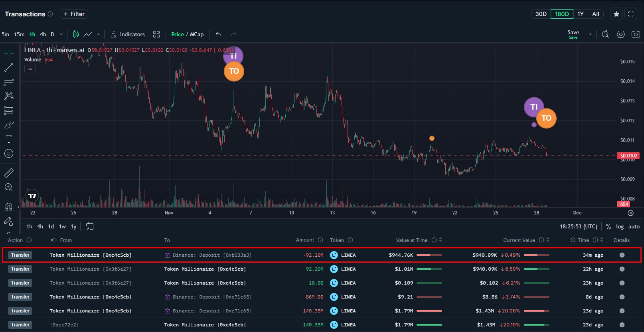
Task: Select the 4h chart interval
Action: pyautogui.click(x=43, y=34)
